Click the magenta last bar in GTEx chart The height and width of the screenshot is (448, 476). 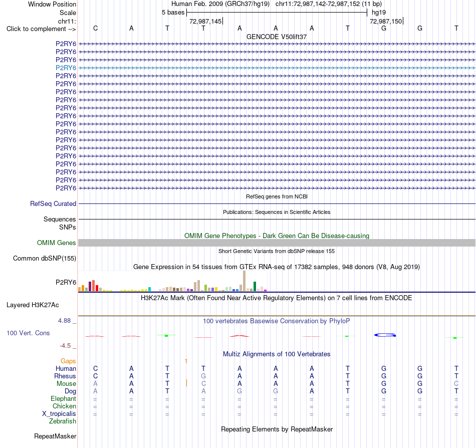pos(266,291)
